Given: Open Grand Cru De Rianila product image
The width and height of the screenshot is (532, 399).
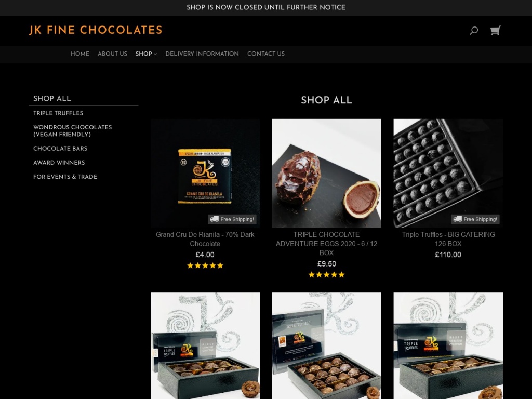Looking at the screenshot, I should [205, 173].
